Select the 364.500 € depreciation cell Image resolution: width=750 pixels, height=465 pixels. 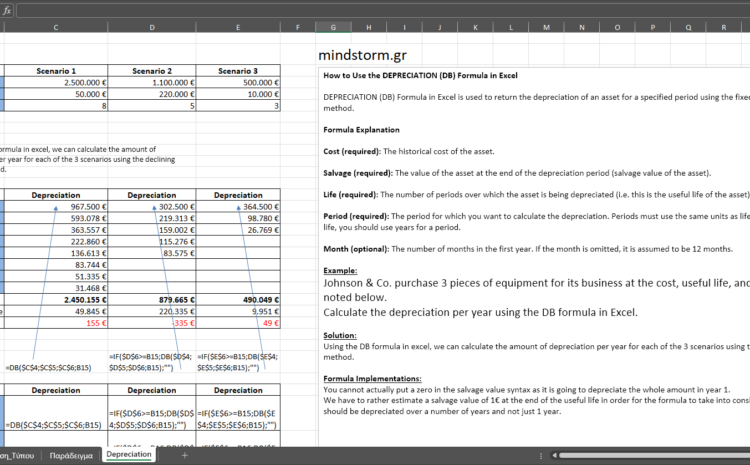click(x=238, y=207)
